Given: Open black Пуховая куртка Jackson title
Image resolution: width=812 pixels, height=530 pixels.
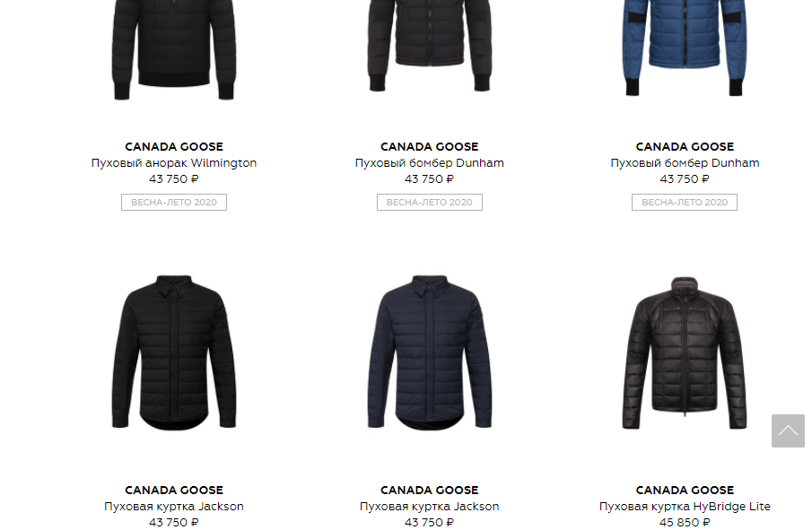Looking at the screenshot, I should (x=174, y=506).
